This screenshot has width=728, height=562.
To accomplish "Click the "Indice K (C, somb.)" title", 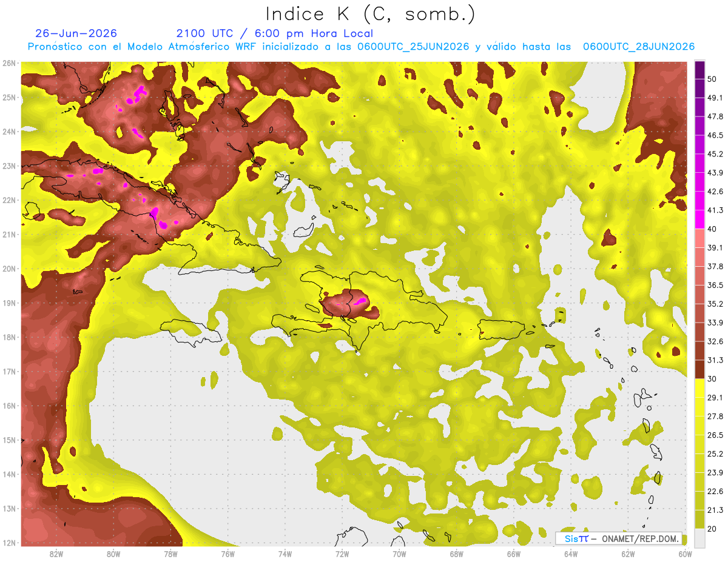I will [371, 15].
